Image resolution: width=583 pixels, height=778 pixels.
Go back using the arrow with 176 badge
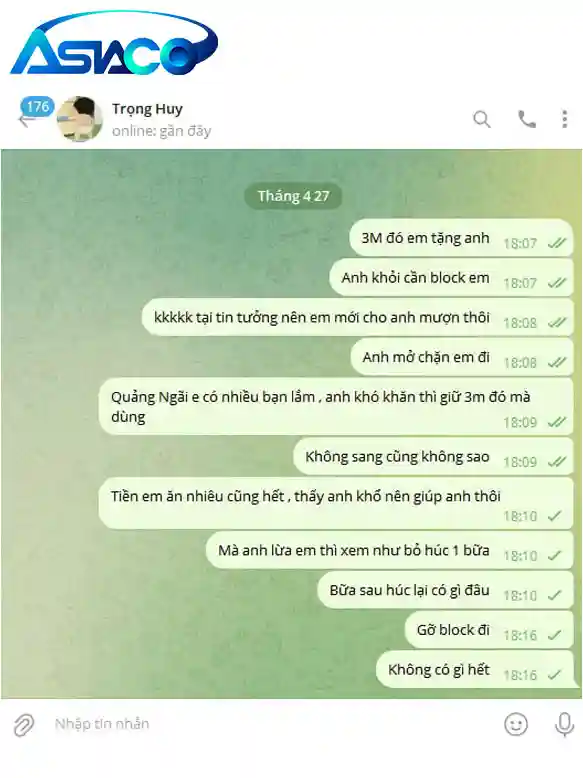coord(33,113)
